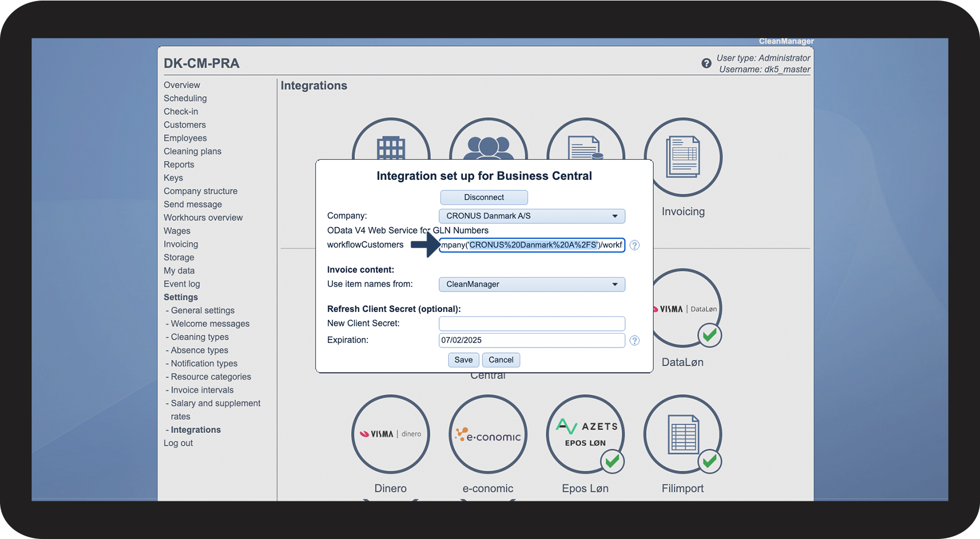Screen dimensions: 980x539
Task: Click the Invoicing integration document icon
Action: (683, 157)
